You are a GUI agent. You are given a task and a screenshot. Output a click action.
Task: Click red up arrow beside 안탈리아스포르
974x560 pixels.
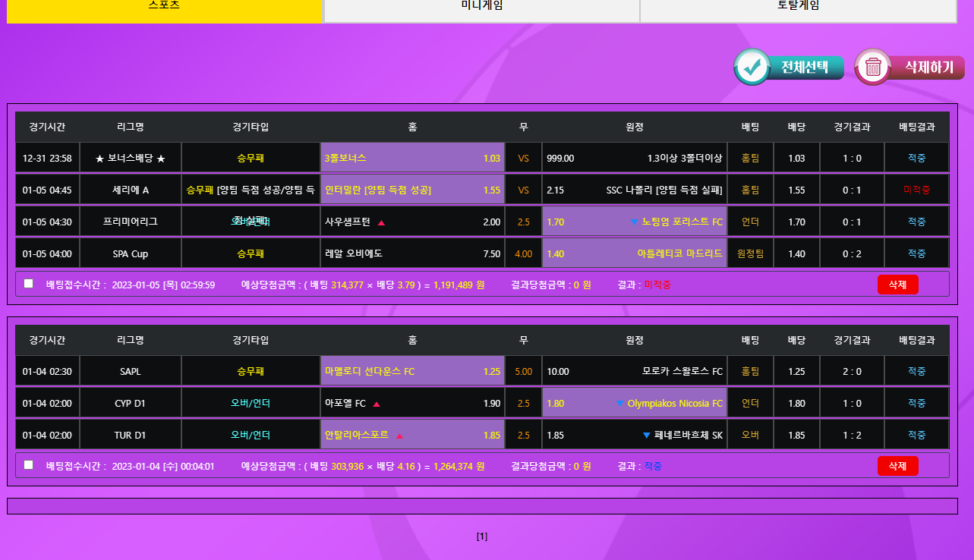click(399, 436)
